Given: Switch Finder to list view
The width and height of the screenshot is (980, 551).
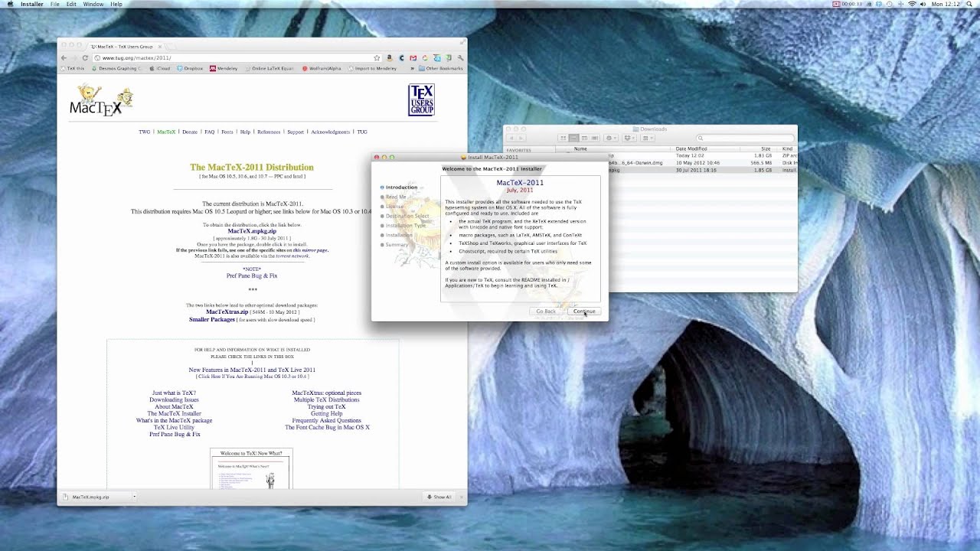Looking at the screenshot, I should [573, 139].
